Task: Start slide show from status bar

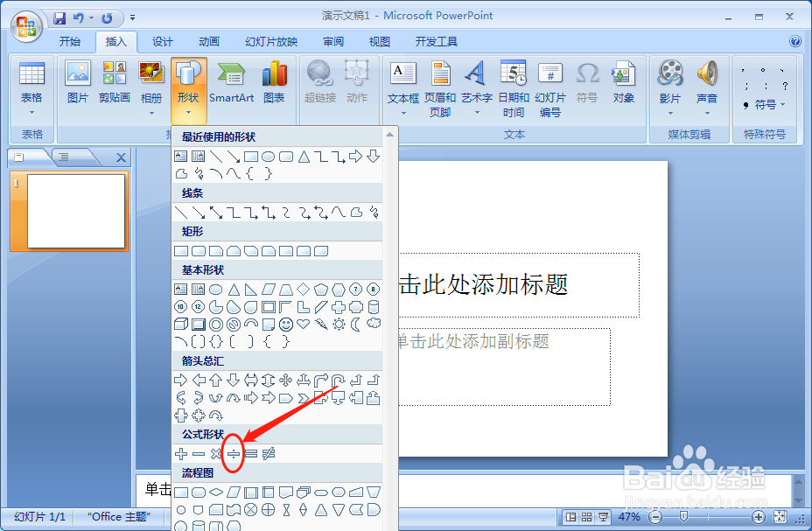Action: click(x=603, y=517)
